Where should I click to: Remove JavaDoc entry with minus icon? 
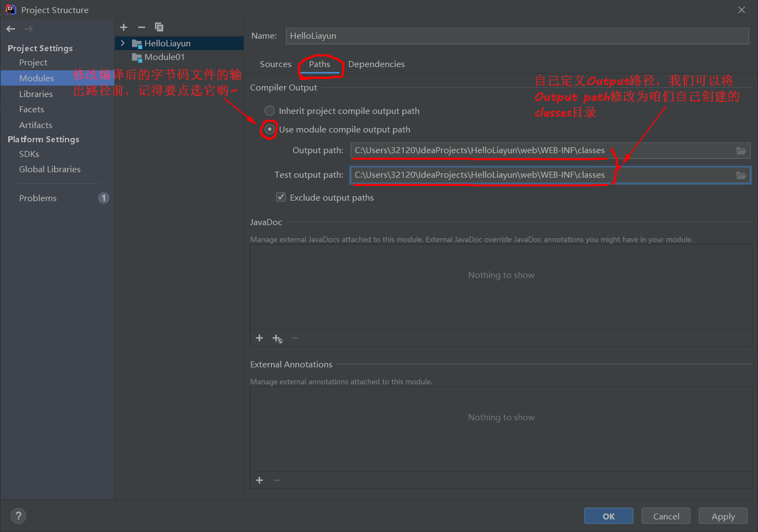(x=295, y=338)
